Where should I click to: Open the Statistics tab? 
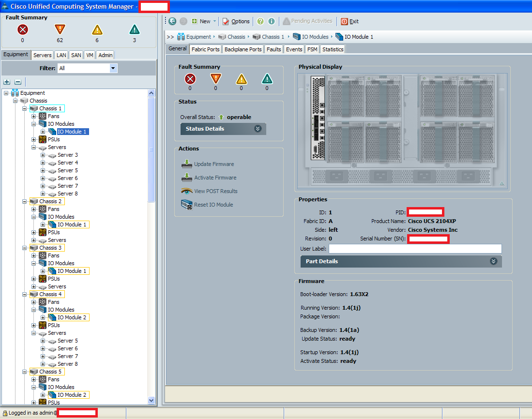(333, 49)
